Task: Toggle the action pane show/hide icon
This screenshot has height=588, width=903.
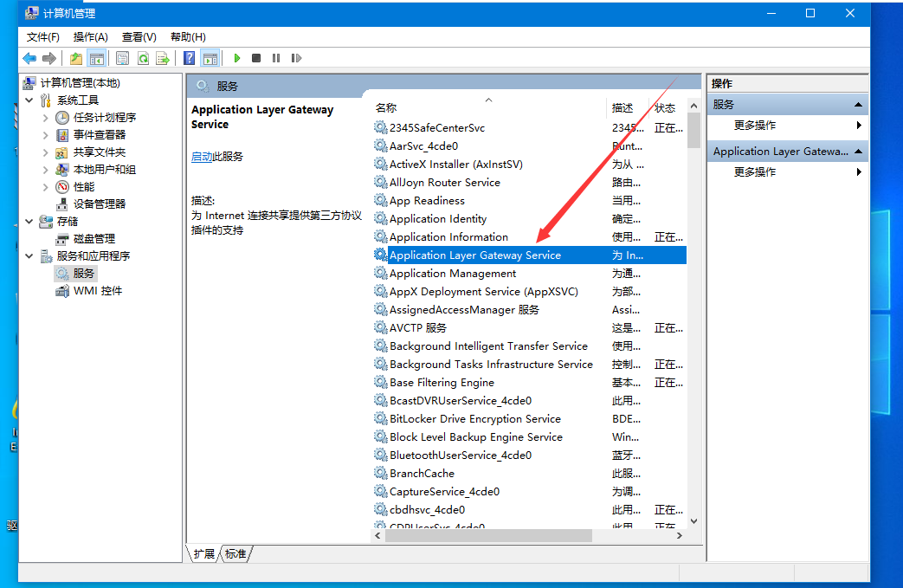Action: [210, 58]
